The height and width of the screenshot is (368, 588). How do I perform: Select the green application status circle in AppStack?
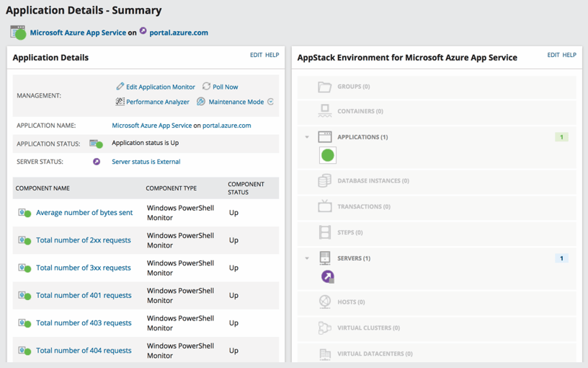coord(328,155)
